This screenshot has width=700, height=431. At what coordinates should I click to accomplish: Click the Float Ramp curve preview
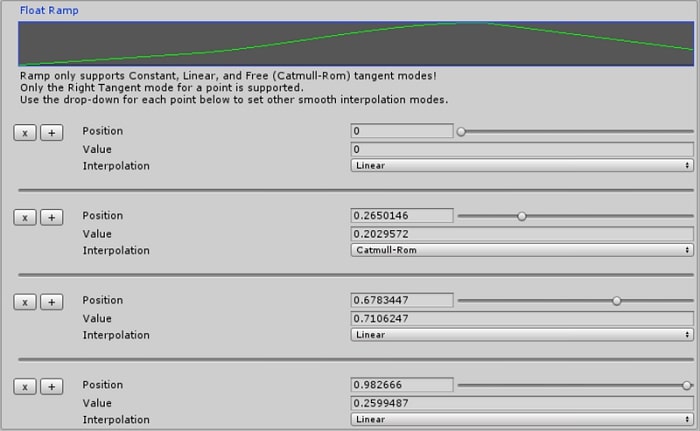tap(355, 44)
